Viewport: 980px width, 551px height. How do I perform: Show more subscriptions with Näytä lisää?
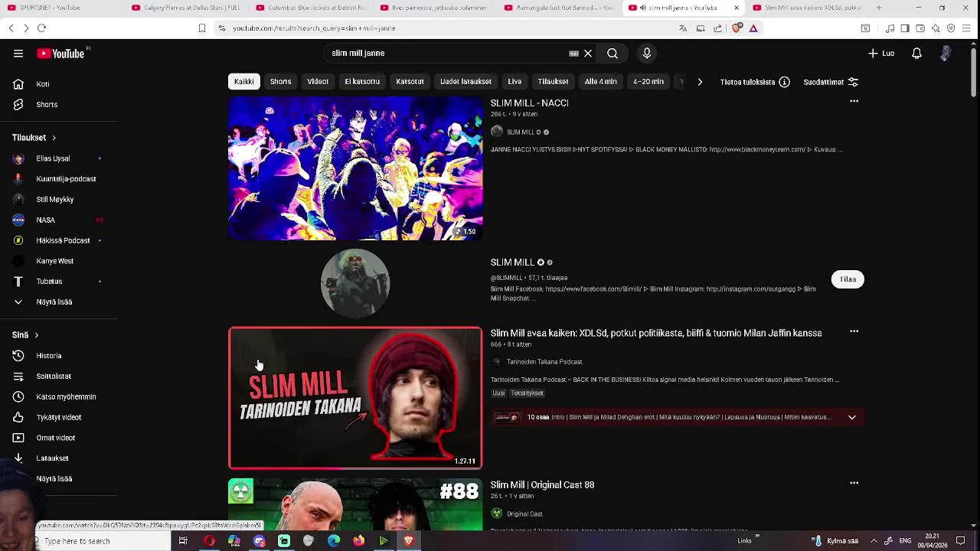point(54,302)
